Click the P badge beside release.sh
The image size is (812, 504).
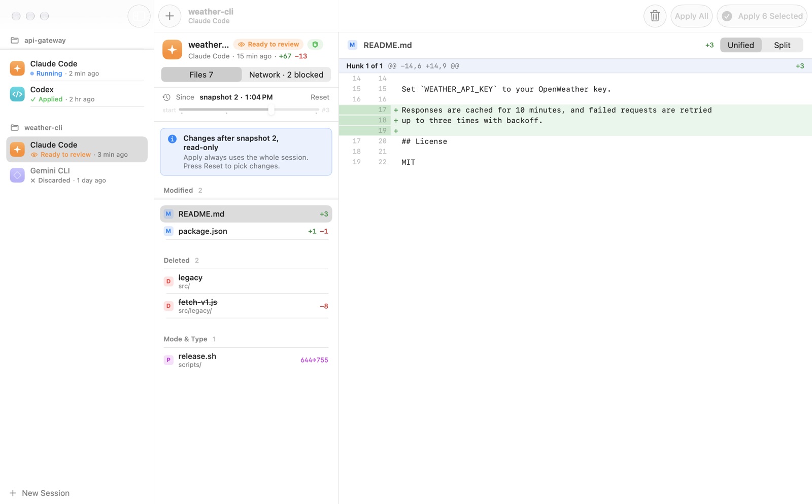(x=168, y=360)
